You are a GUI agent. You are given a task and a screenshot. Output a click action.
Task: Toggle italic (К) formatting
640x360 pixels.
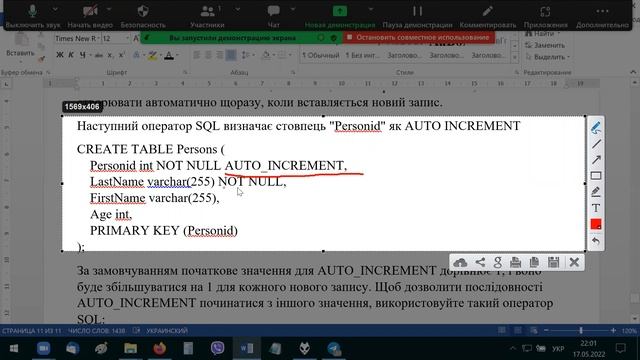71,55
